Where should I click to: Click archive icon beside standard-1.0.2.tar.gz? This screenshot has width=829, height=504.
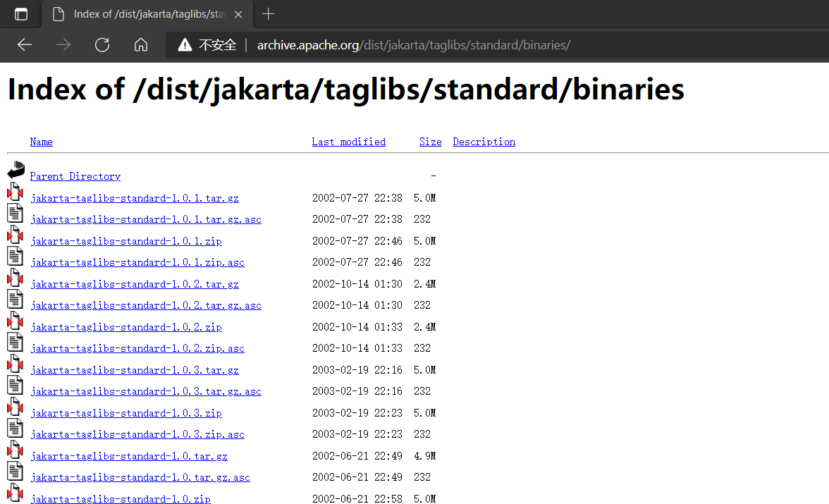tap(16, 277)
